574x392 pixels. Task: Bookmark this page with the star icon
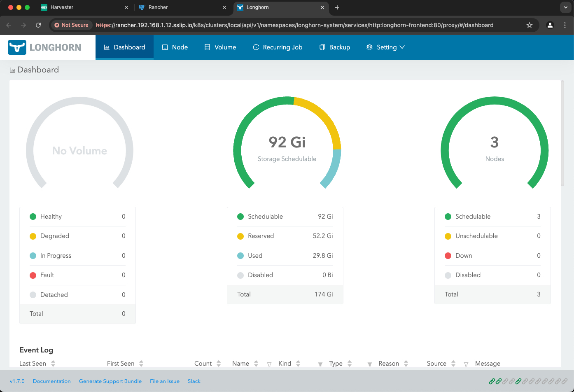pyautogui.click(x=530, y=25)
